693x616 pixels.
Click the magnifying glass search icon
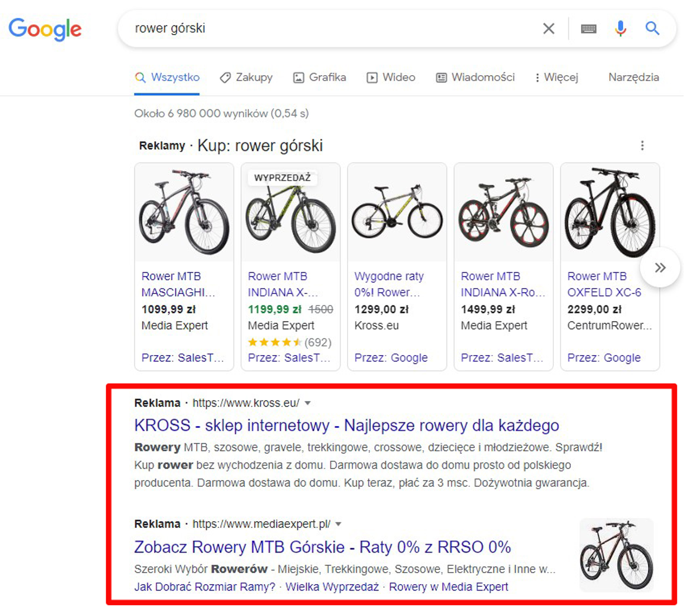pos(652,28)
